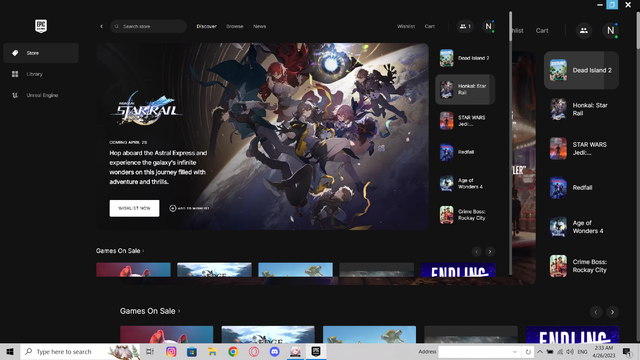
Task: Click the taskbar Address input field
Action: pyautogui.click(x=474, y=352)
